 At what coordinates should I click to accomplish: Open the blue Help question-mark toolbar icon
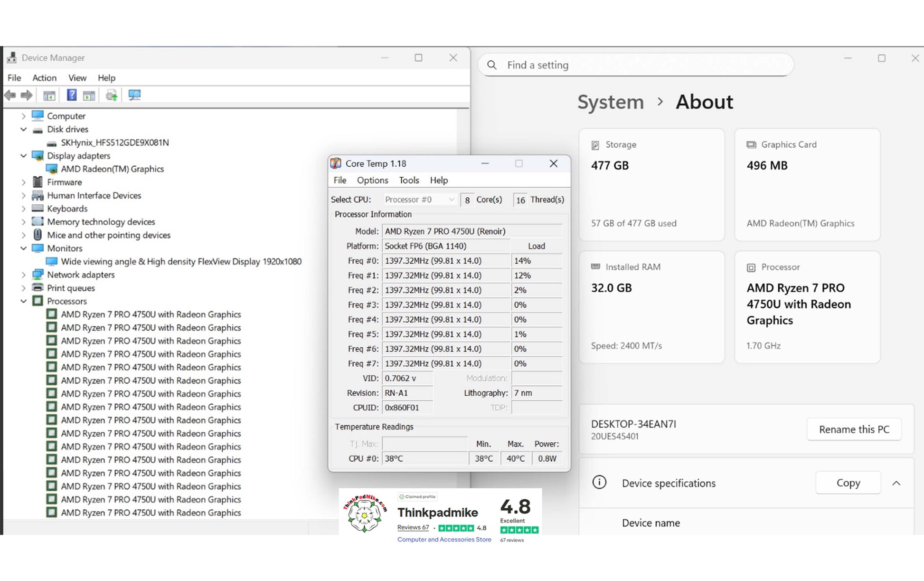[71, 95]
